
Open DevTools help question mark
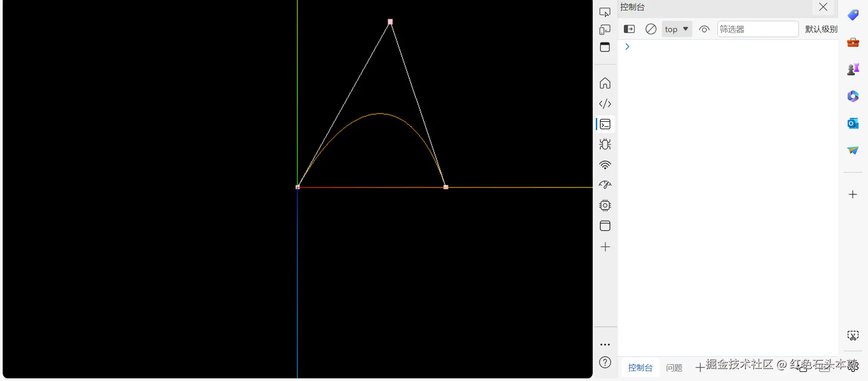pyautogui.click(x=605, y=362)
